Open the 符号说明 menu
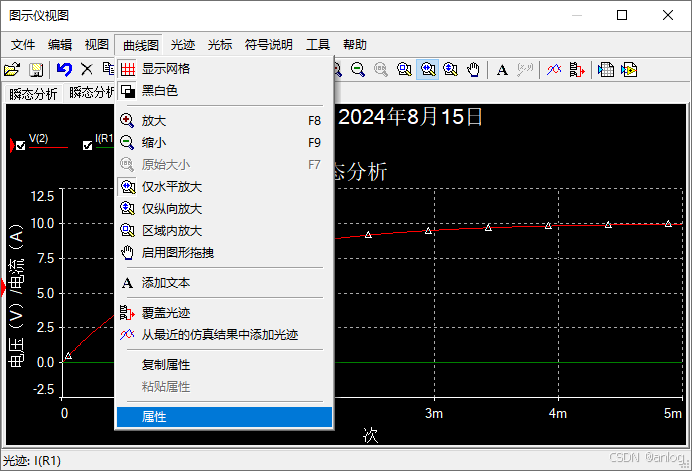Image resolution: width=692 pixels, height=471 pixels. coord(268,45)
